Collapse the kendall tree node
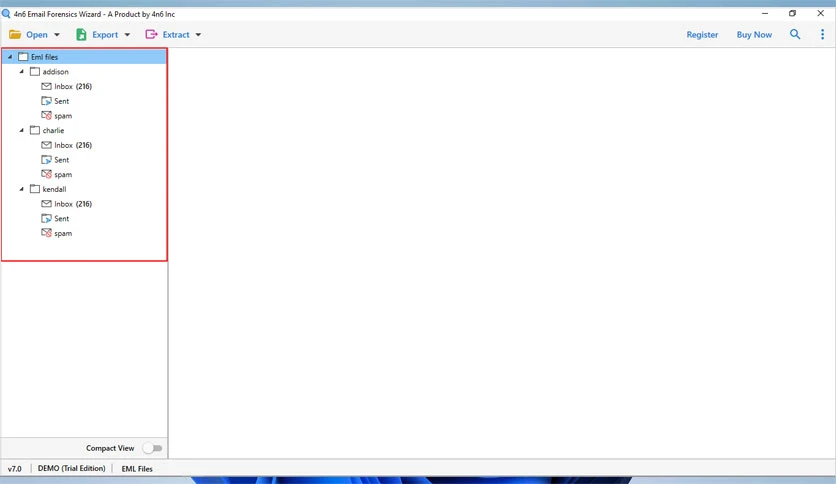The height and width of the screenshot is (484, 836). (x=22, y=189)
